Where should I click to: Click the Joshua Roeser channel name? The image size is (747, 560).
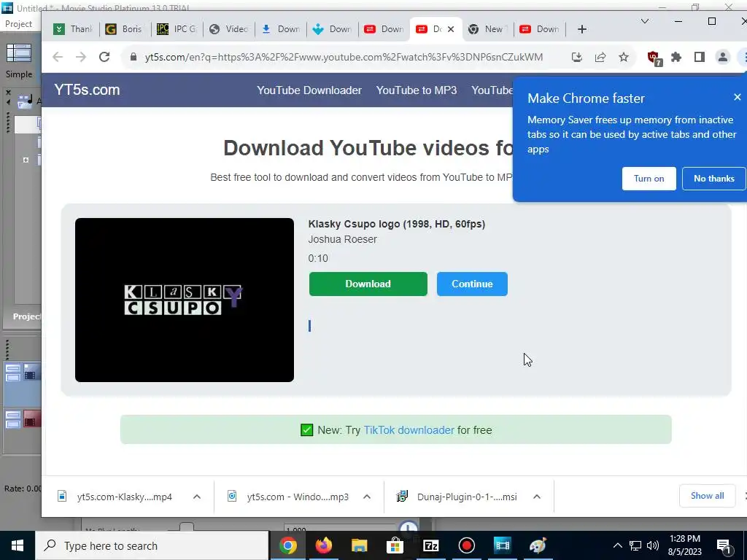point(342,239)
